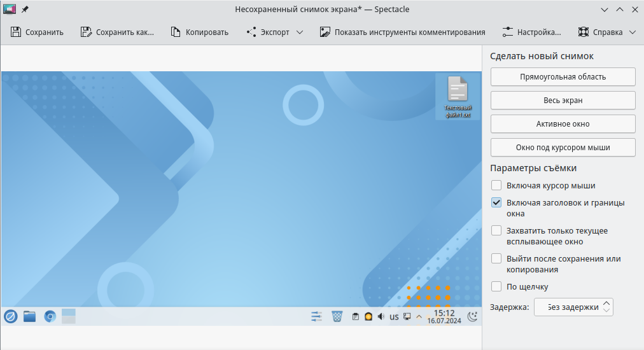Capture with the Весь экран button
Screen dimensions: 644x350
(563, 101)
